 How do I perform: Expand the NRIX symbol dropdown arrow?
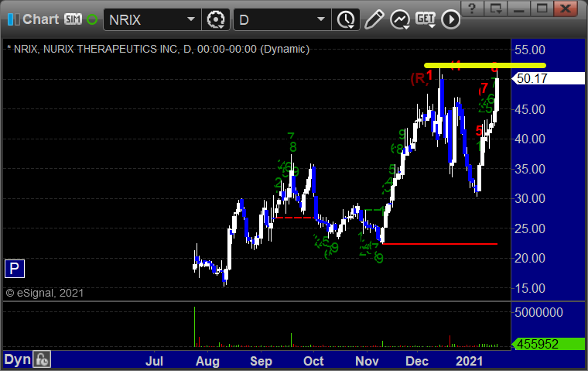click(191, 19)
